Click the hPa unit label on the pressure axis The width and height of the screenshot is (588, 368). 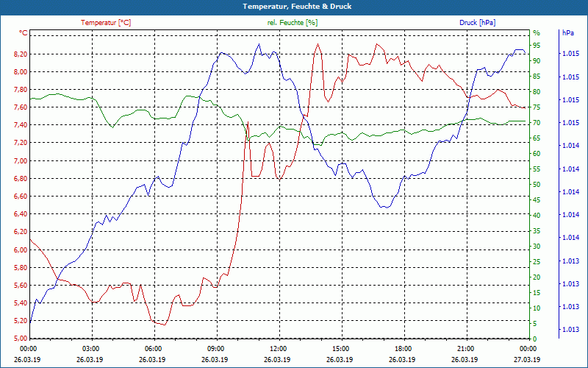click(567, 32)
